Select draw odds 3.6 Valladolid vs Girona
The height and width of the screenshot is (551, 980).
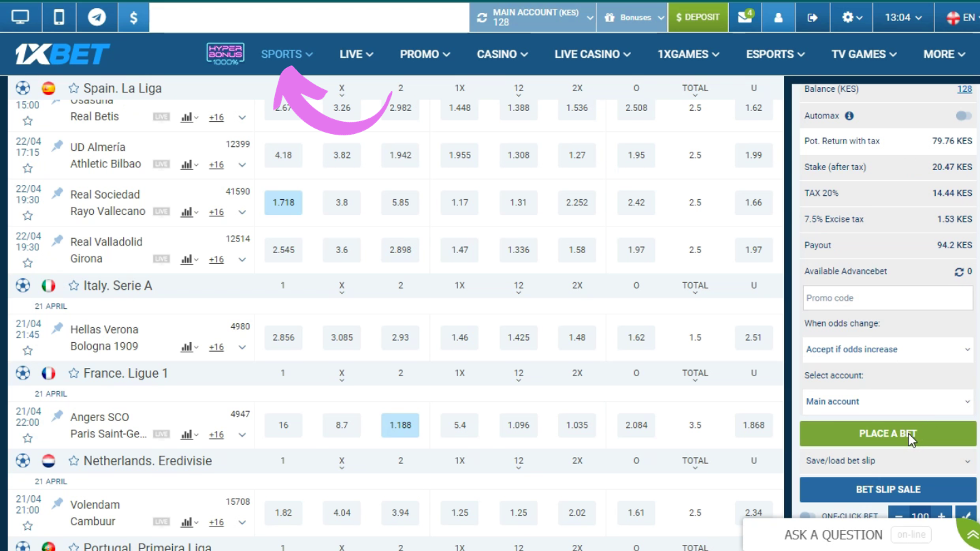tap(342, 250)
